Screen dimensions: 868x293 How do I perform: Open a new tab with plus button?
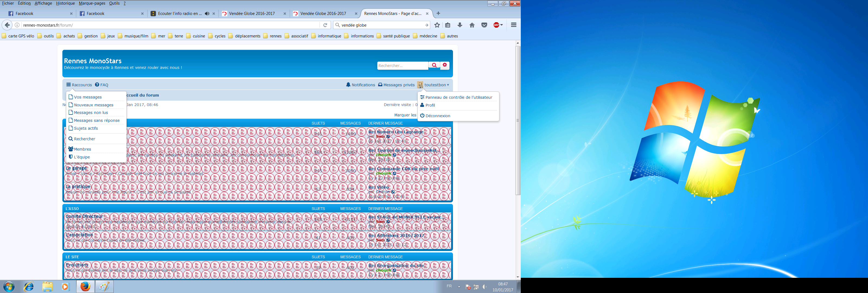click(438, 14)
